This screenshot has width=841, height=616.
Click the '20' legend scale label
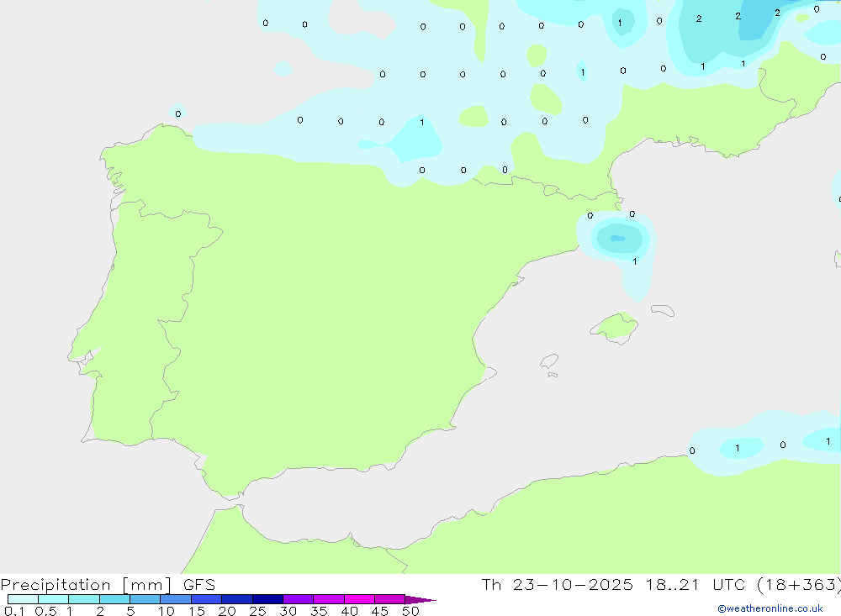227,611
